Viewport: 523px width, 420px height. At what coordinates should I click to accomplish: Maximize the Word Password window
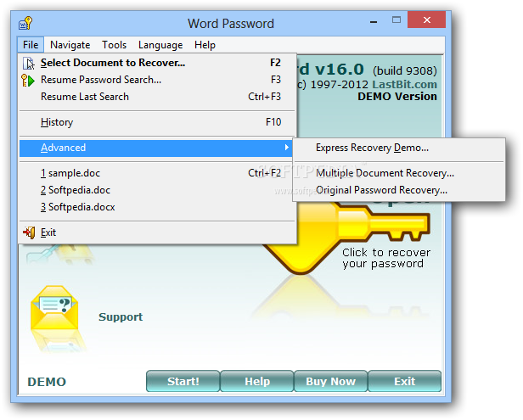[396, 20]
